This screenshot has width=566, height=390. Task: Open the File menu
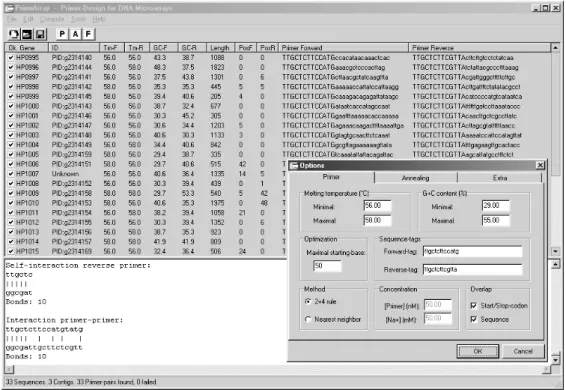pos(12,19)
